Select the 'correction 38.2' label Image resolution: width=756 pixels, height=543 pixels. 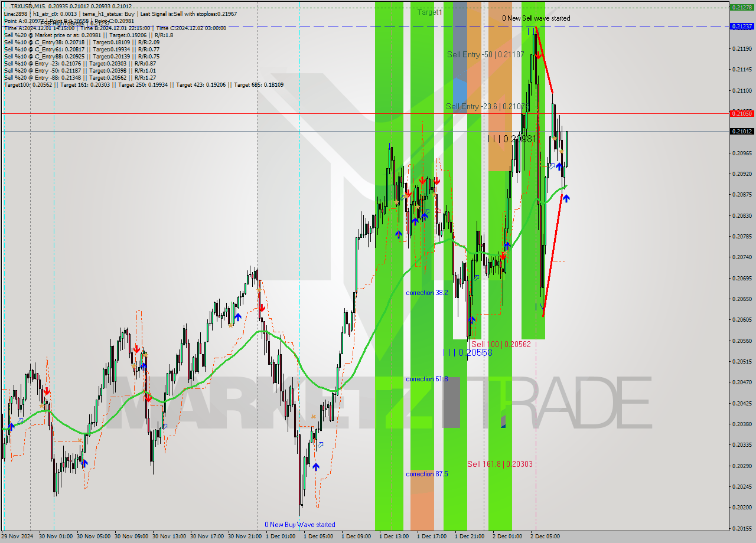[x=427, y=293]
